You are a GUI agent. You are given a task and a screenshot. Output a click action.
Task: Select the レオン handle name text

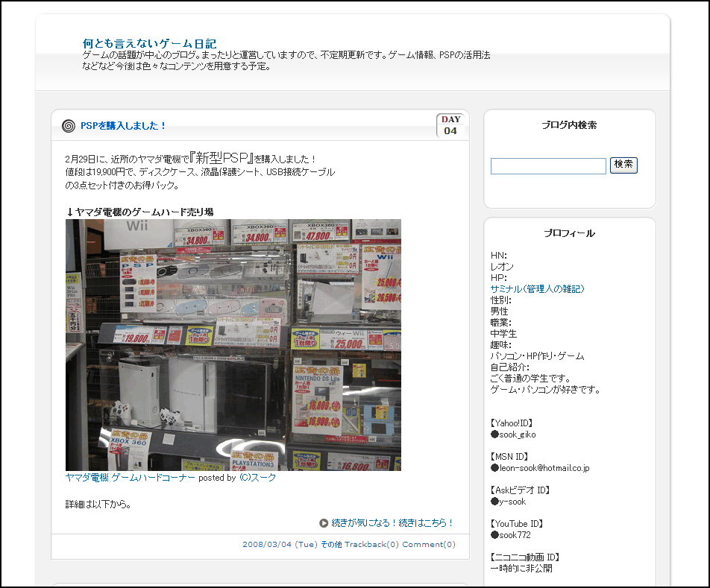[502, 267]
